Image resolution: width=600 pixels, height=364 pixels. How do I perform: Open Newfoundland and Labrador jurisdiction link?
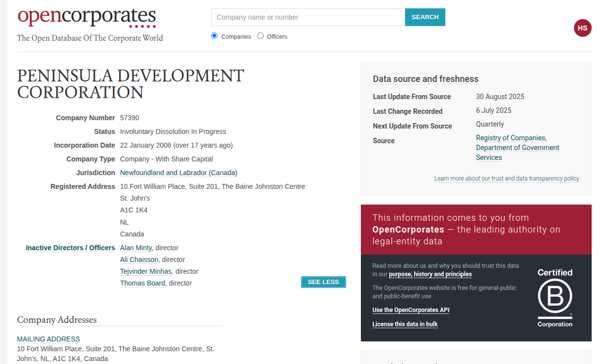coord(178,173)
